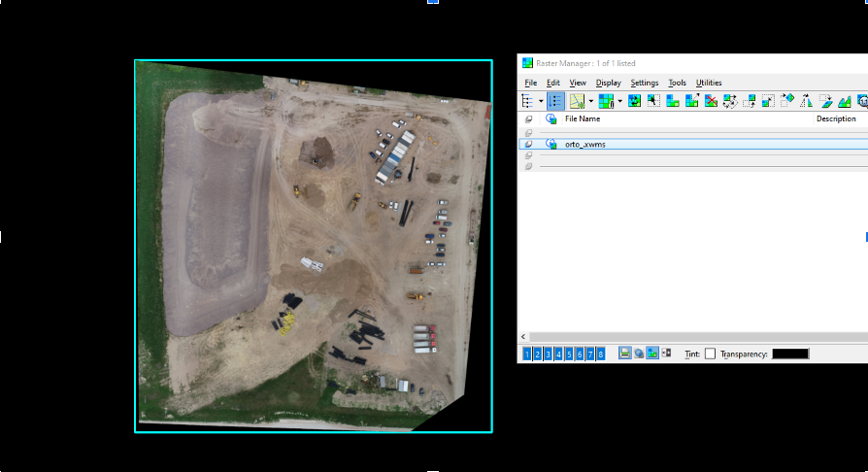Toggle the Invert raster icon
Screen dimensions: 868x472
coord(666,353)
